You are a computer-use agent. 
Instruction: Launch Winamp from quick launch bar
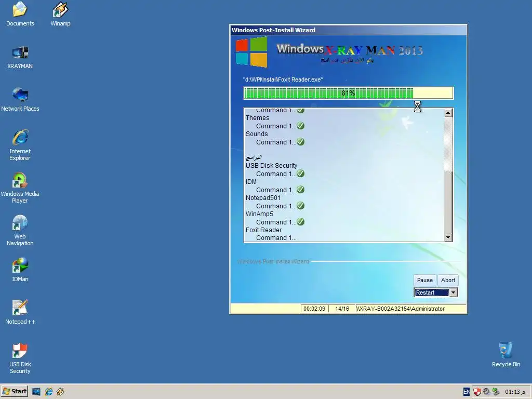coord(60,392)
